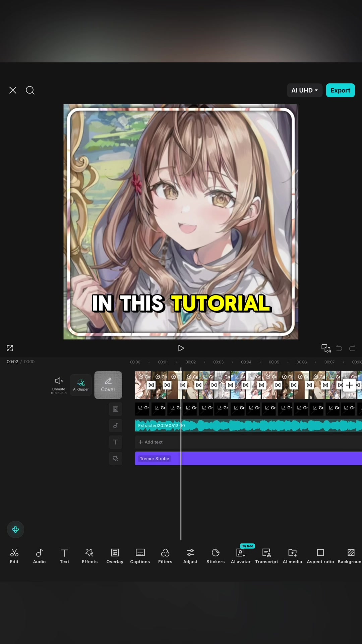Enter fullscreen preview mode
The width and height of the screenshot is (362, 644).
click(10, 348)
